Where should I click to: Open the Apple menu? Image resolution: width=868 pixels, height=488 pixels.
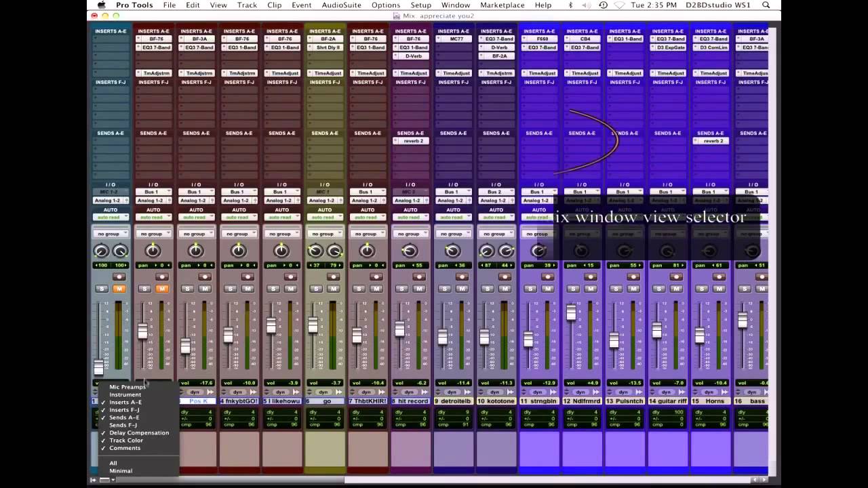(102, 5)
